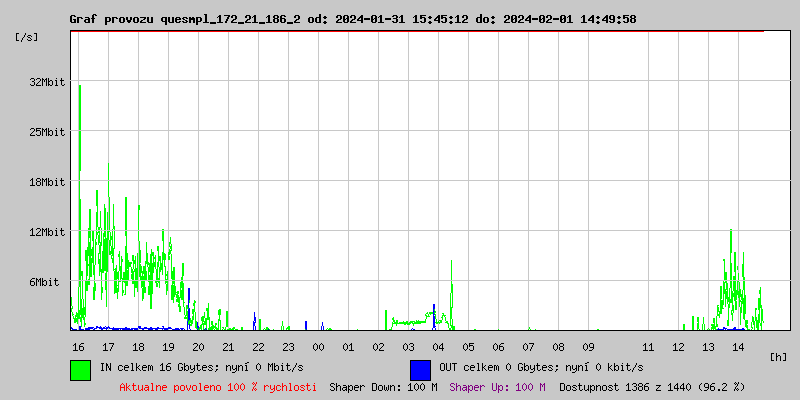
Task: Click the 32Mbit y-axis label
Action: 47,82
